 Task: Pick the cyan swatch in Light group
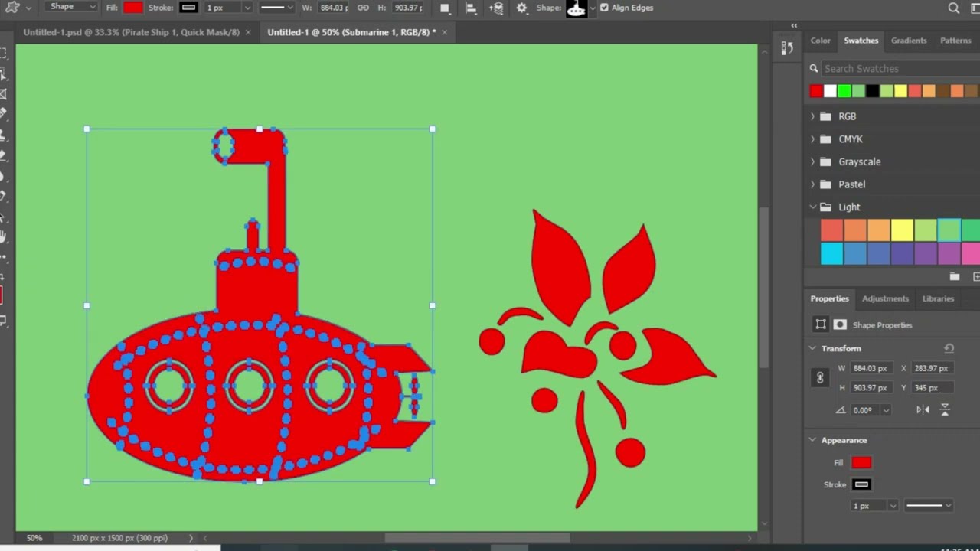(x=831, y=253)
